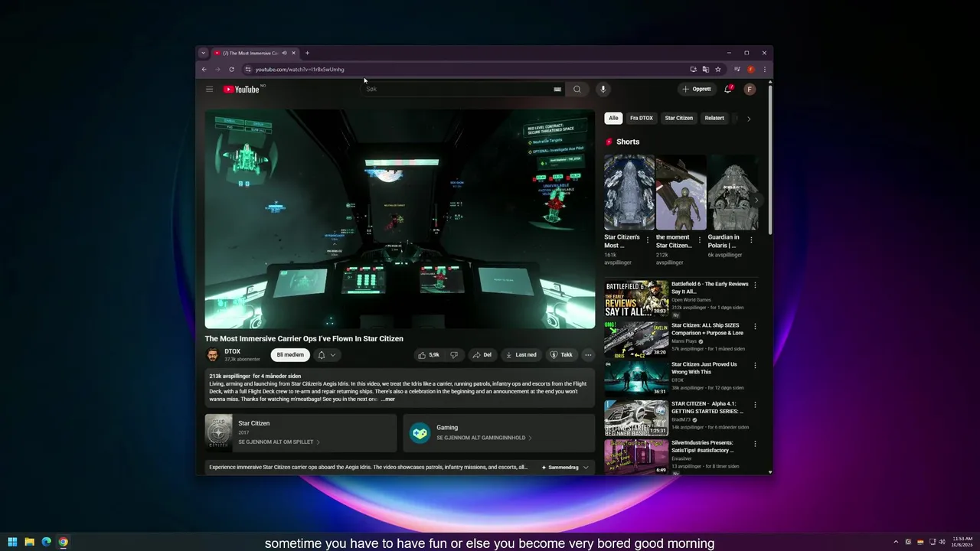Open the Windows Start menu

pos(12,542)
